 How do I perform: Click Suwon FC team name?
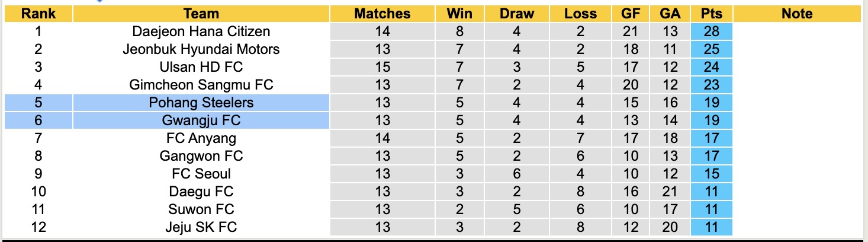click(x=201, y=209)
